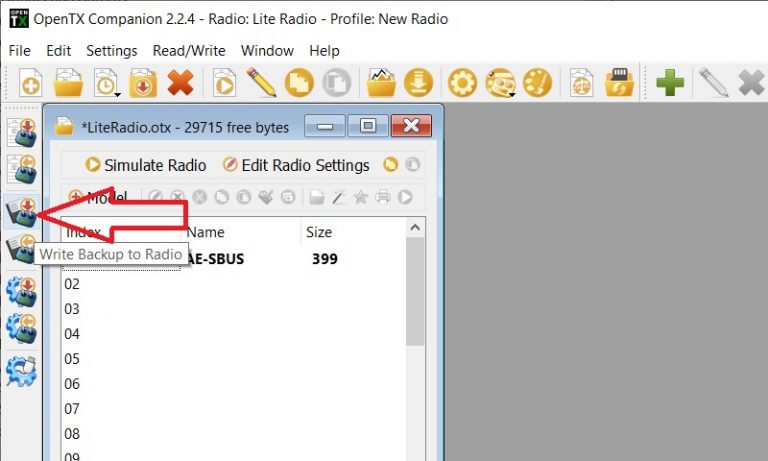Click the main toolbar grey paste icon
The image size is (768, 461).
pyautogui.click(x=336, y=83)
